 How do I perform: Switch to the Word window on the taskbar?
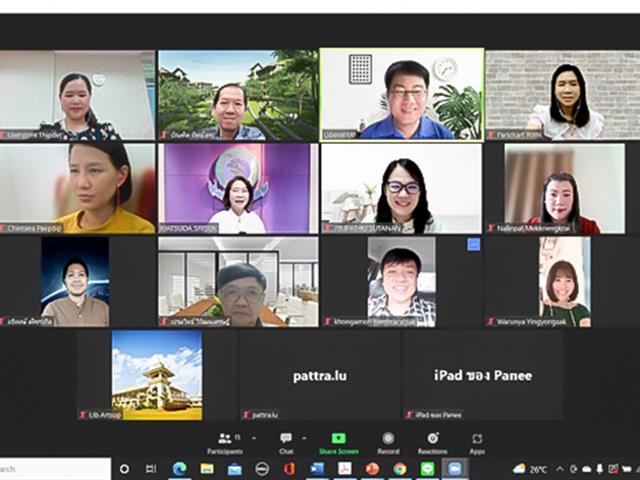click(x=317, y=469)
